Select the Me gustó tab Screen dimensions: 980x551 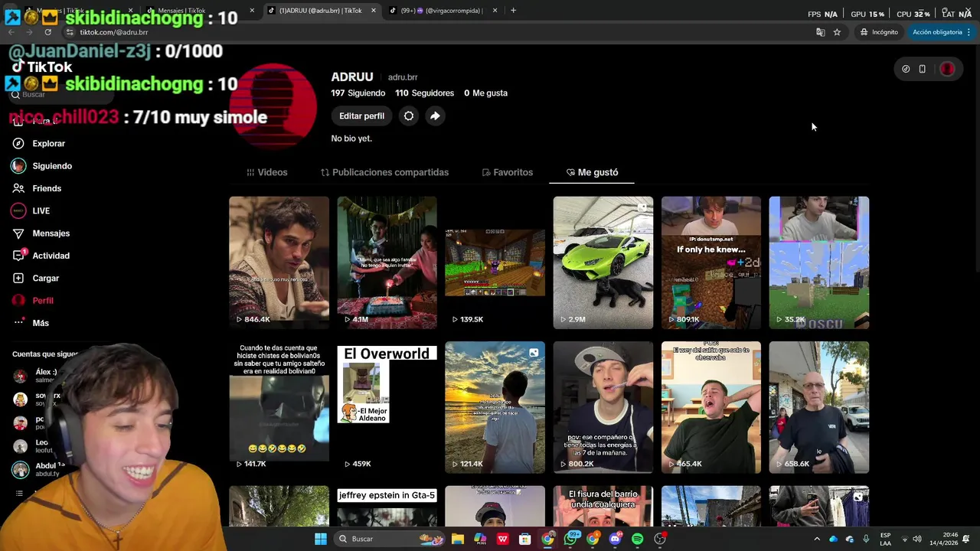click(592, 172)
